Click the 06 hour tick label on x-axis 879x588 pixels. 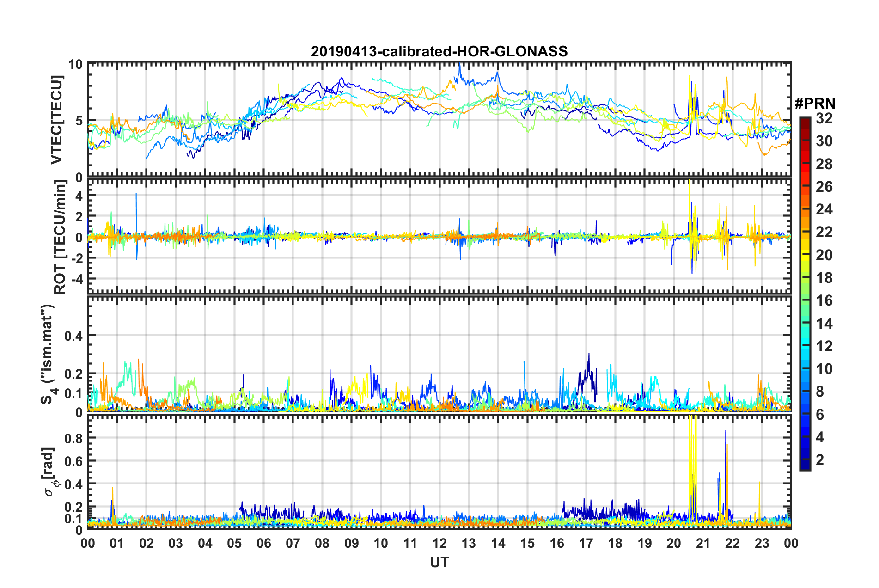click(x=263, y=543)
